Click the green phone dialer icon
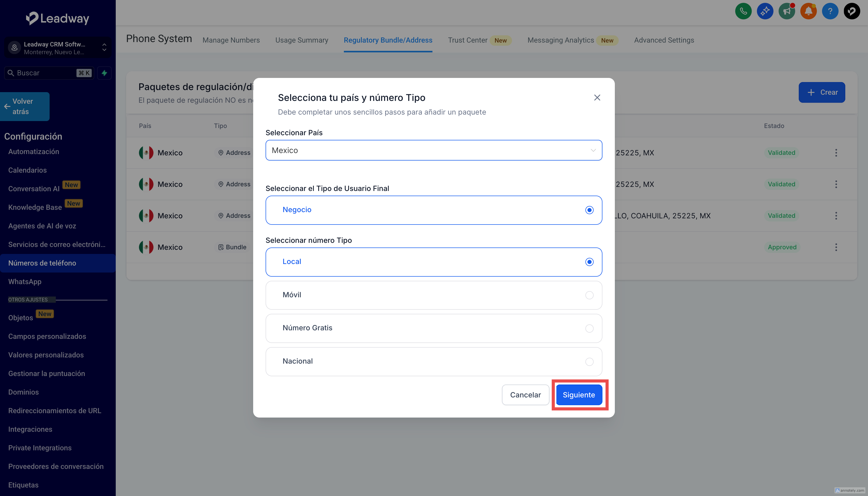The width and height of the screenshot is (868, 496). (743, 11)
